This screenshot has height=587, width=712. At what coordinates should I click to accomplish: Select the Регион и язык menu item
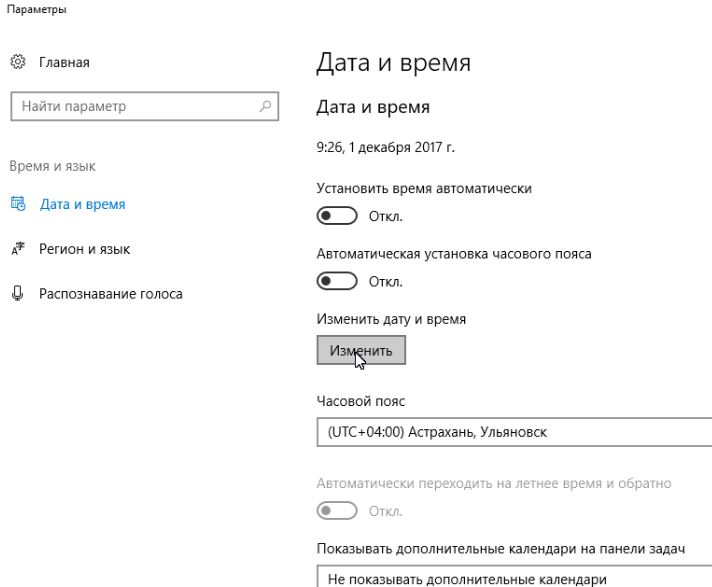(84, 249)
